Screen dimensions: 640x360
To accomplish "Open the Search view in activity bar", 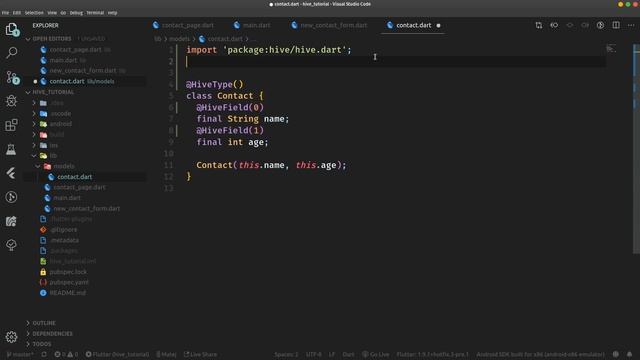I will point(11,53).
